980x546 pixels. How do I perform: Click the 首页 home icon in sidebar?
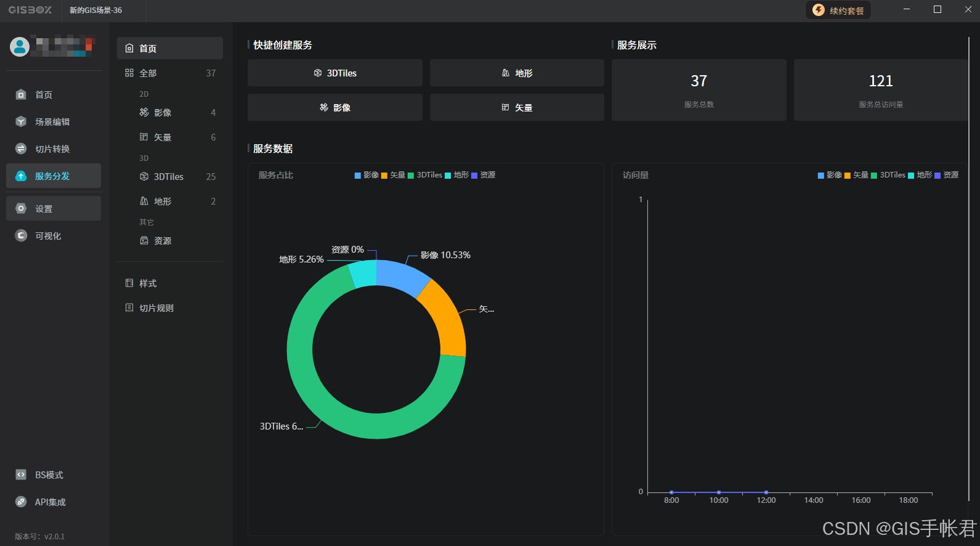(x=21, y=94)
